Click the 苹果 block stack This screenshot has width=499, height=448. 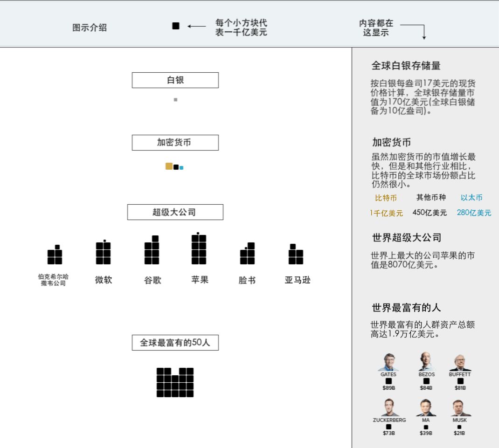[x=199, y=248]
